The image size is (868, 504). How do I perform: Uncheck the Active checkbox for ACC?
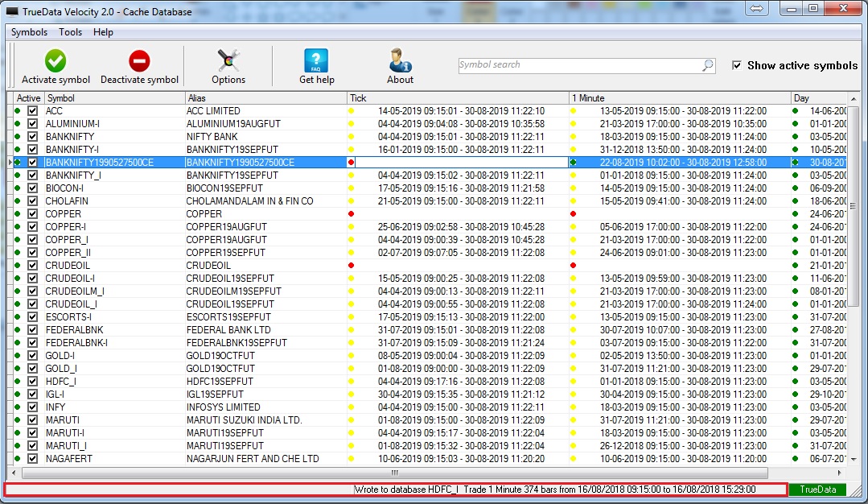click(33, 111)
